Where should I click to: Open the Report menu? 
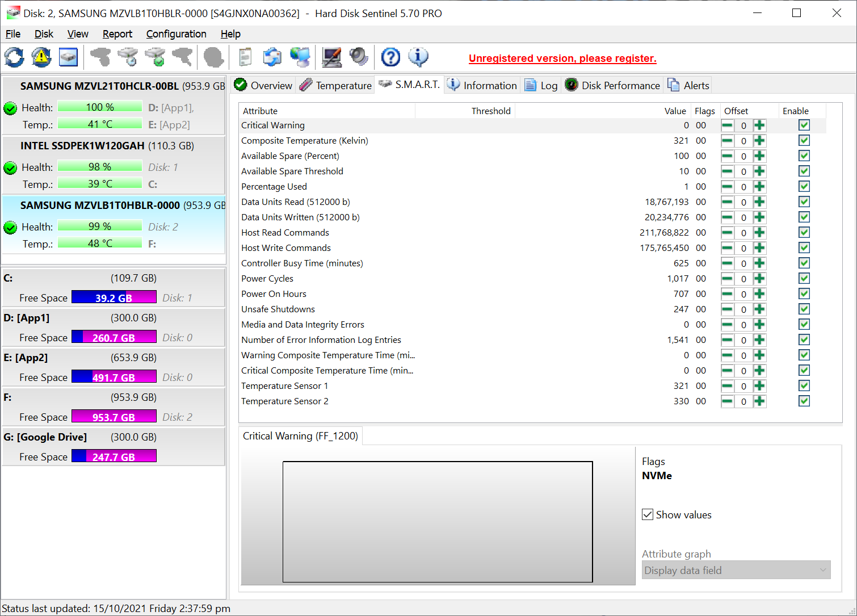pos(117,34)
